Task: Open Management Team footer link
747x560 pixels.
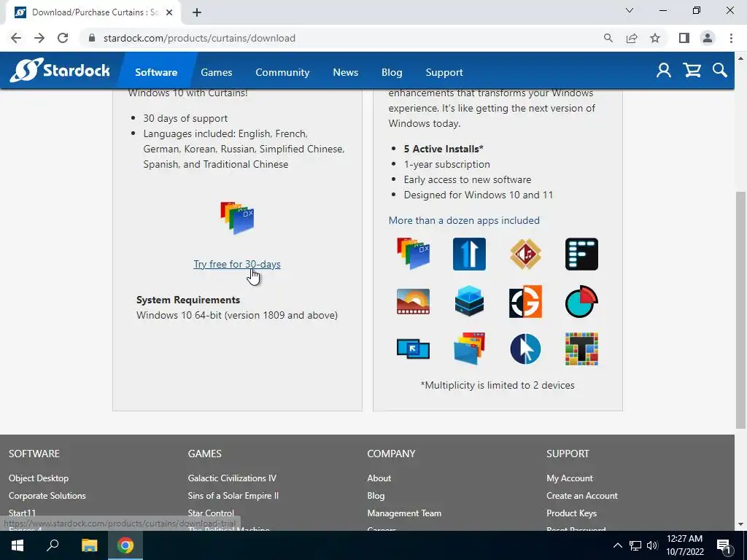Action: point(404,513)
